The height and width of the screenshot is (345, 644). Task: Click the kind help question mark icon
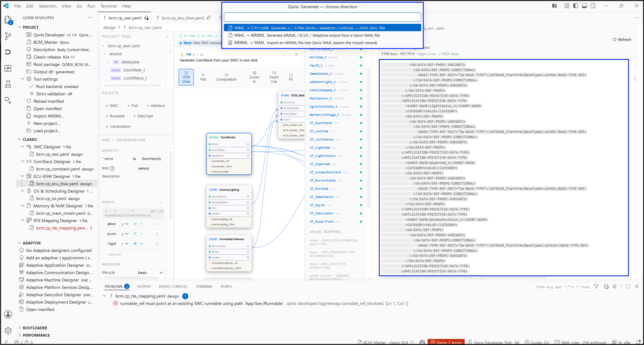click(x=112, y=168)
